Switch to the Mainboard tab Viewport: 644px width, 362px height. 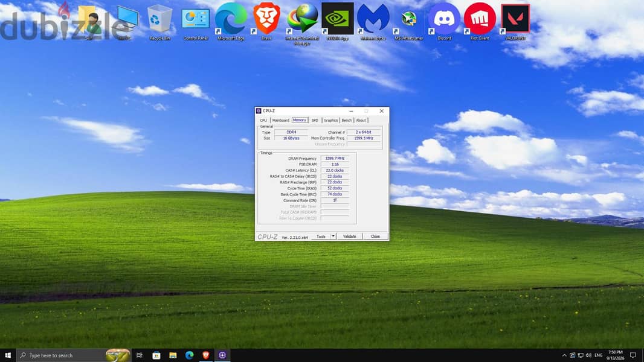(280, 120)
